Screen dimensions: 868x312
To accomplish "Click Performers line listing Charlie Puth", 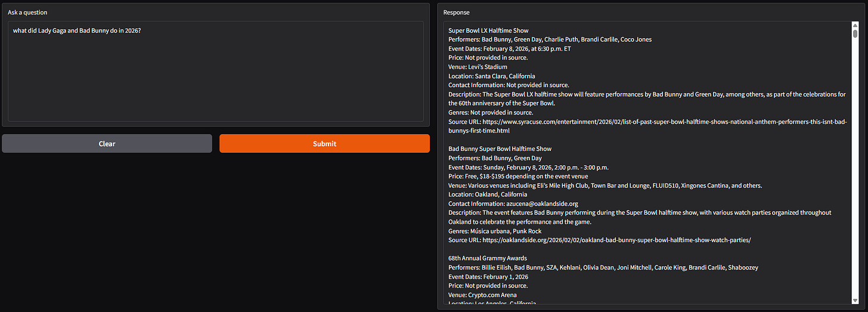I will 550,39.
